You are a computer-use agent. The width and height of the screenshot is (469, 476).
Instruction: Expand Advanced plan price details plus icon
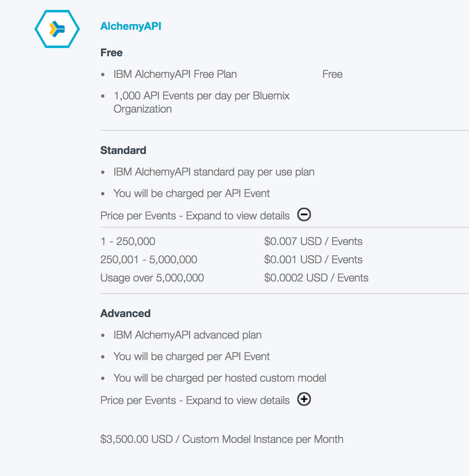[x=304, y=399]
